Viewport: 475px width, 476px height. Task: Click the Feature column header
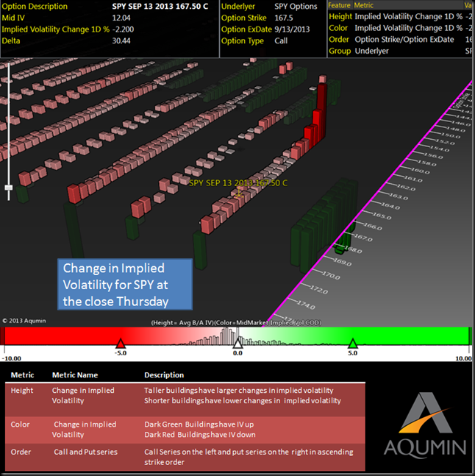pos(339,5)
